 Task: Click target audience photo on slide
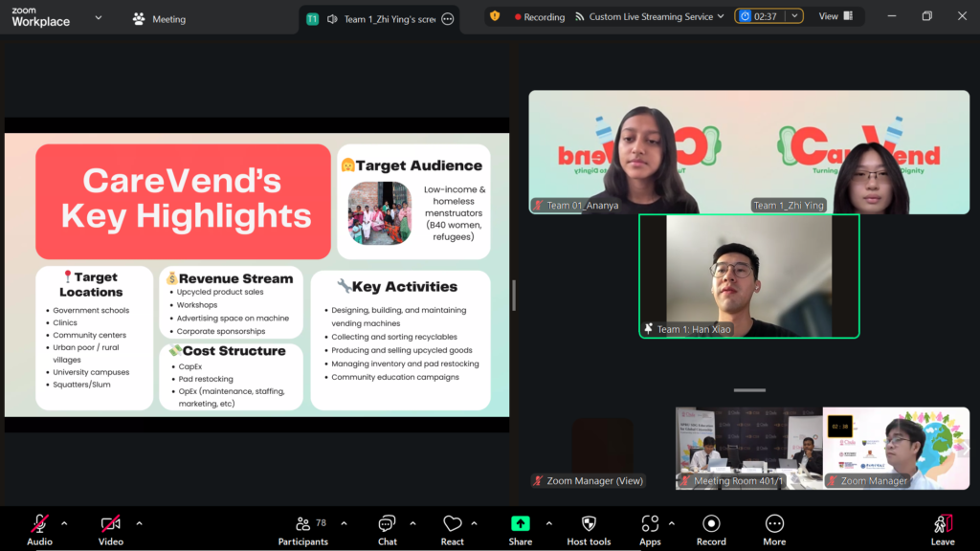(380, 213)
